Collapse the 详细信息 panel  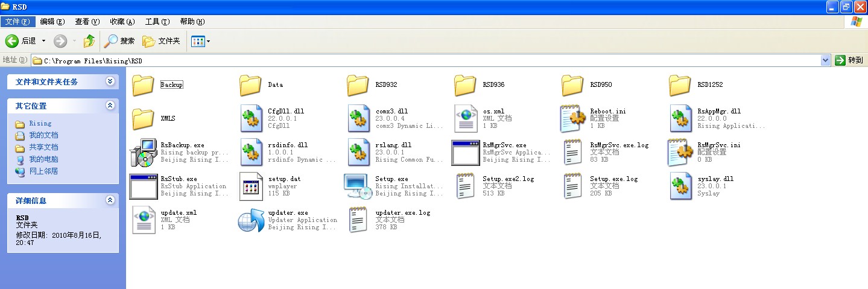coord(110,200)
